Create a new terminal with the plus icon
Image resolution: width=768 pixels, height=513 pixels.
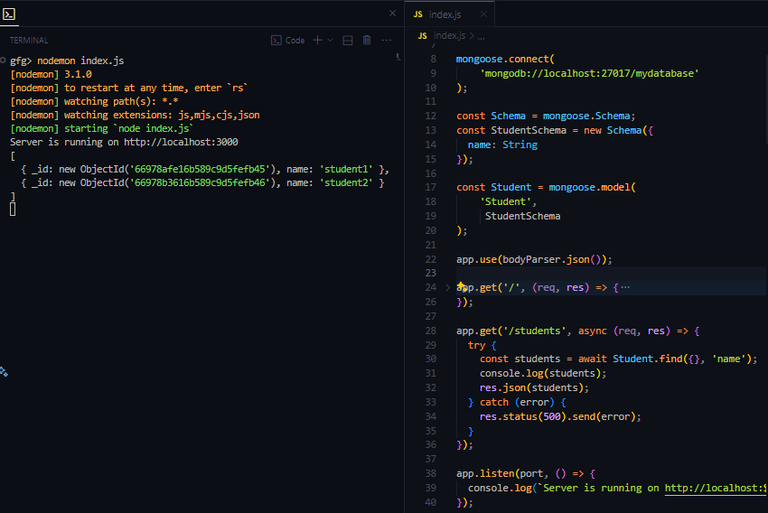pos(317,40)
